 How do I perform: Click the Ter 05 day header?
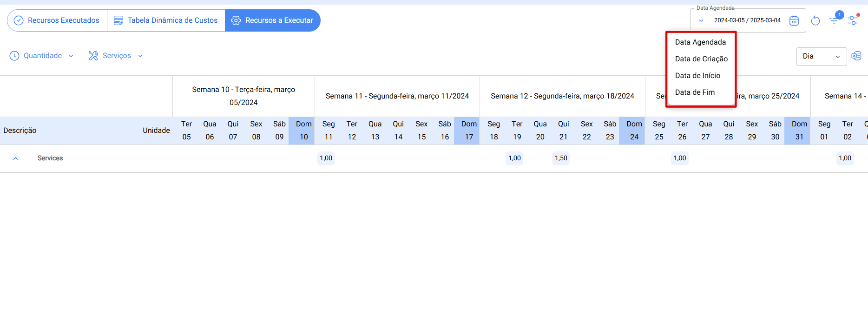click(186, 131)
